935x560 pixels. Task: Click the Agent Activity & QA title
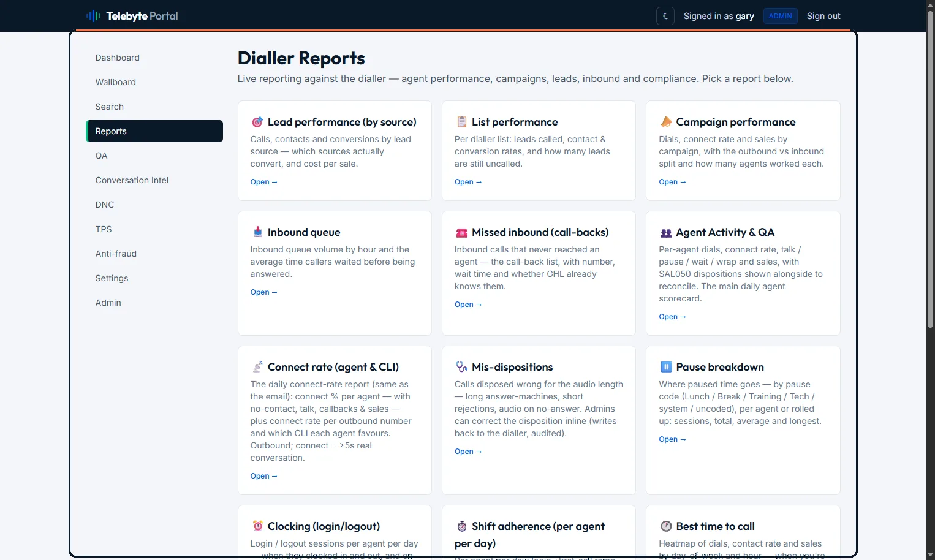pyautogui.click(x=725, y=232)
